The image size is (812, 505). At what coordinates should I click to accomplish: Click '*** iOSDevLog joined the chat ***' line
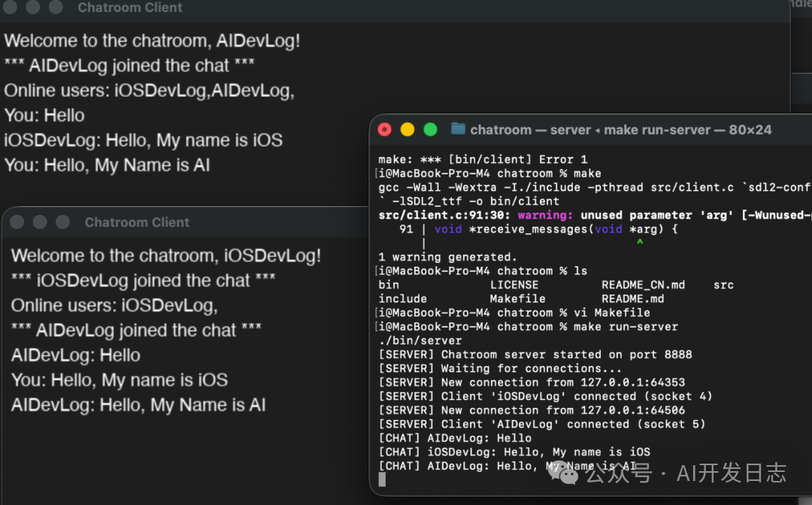[144, 280]
